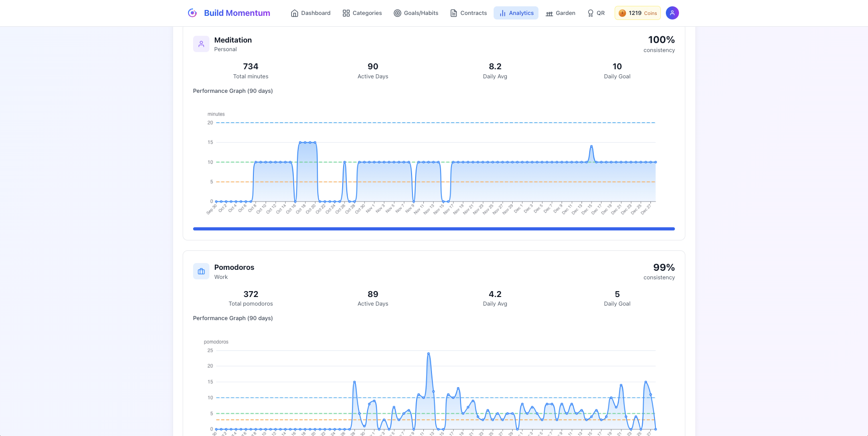The width and height of the screenshot is (868, 436).
Task: Click the Meditation blue progress bar
Action: tap(434, 229)
